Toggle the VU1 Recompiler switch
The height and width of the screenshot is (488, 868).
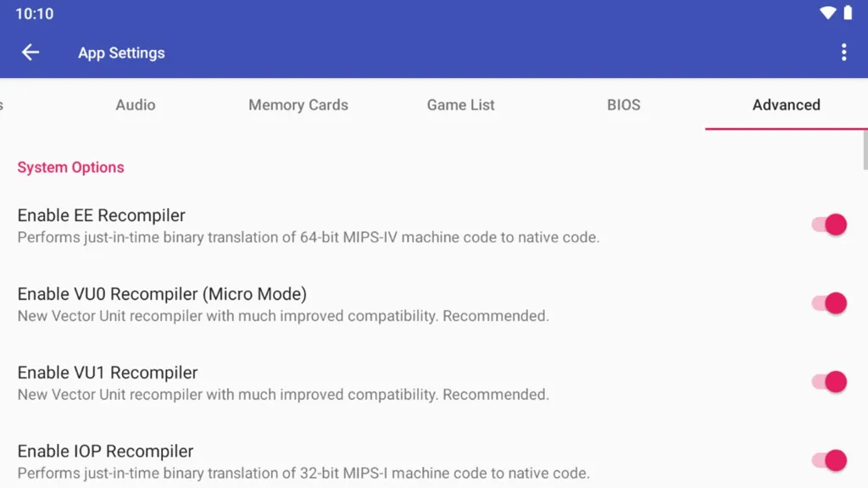(x=829, y=382)
